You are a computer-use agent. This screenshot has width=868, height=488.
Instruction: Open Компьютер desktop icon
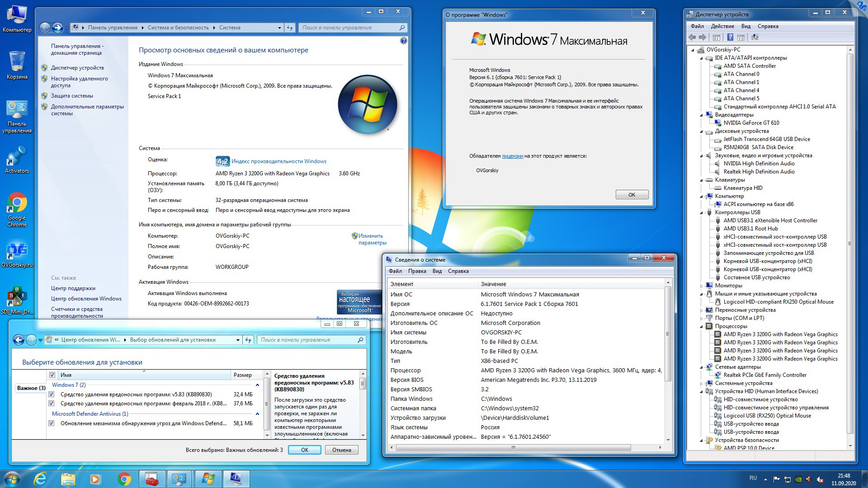click(x=17, y=19)
